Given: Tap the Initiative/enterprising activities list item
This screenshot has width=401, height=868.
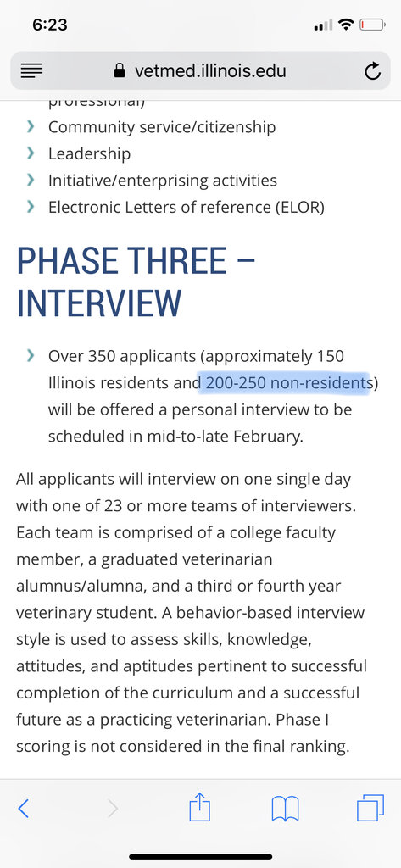Looking at the screenshot, I should point(163,181).
